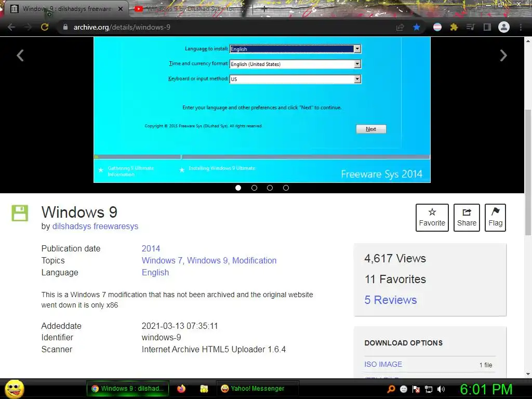Viewport: 532px width, 399px height.
Task: Click the Share button
Action: (x=467, y=218)
